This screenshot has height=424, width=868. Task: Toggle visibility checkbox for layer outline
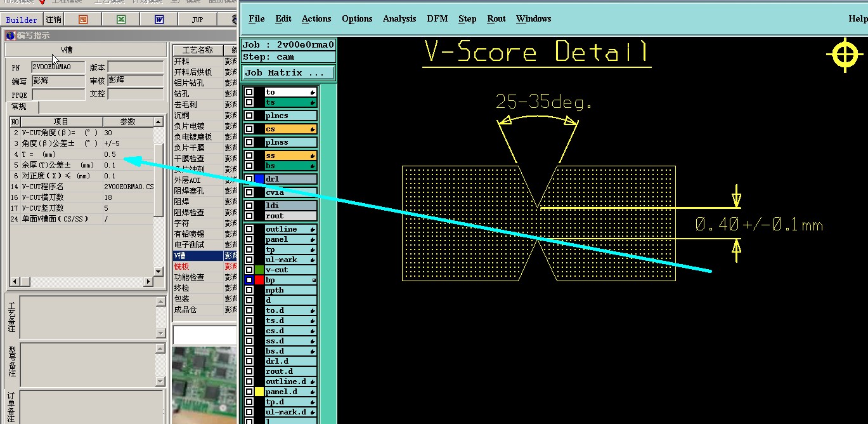click(x=249, y=229)
